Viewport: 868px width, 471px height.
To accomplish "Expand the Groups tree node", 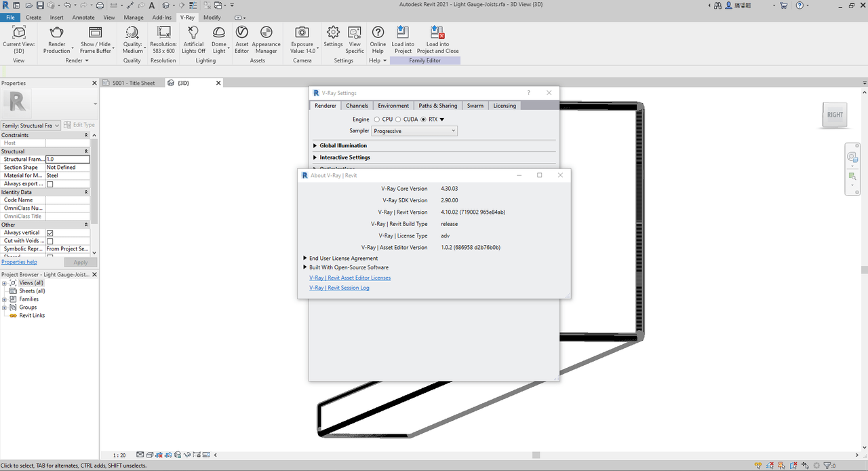I will pyautogui.click(x=5, y=307).
